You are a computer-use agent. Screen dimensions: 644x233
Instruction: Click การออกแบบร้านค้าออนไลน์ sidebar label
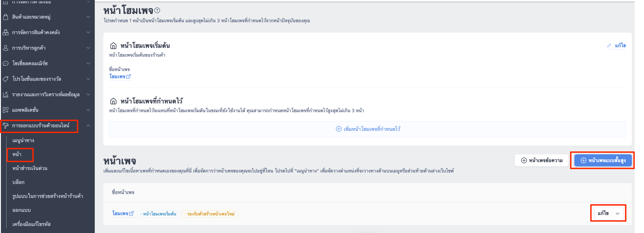tap(41, 125)
